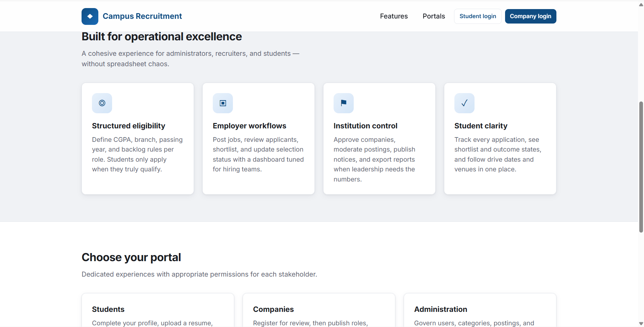The height and width of the screenshot is (327, 644).
Task: Click the 'Define CGPA, branch, passing' description
Action: (x=138, y=154)
